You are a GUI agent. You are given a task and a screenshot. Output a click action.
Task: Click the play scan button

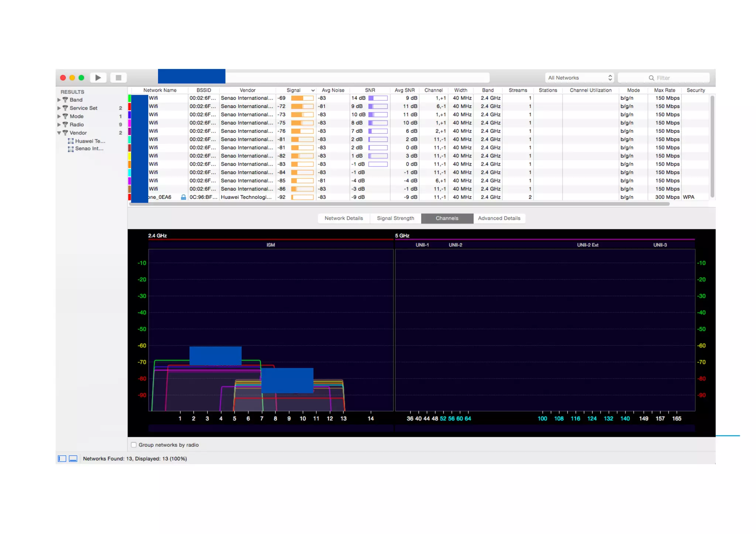pos(98,78)
